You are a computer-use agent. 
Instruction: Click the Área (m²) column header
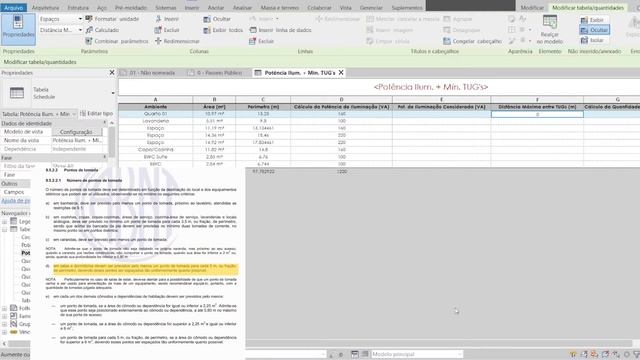[214, 107]
